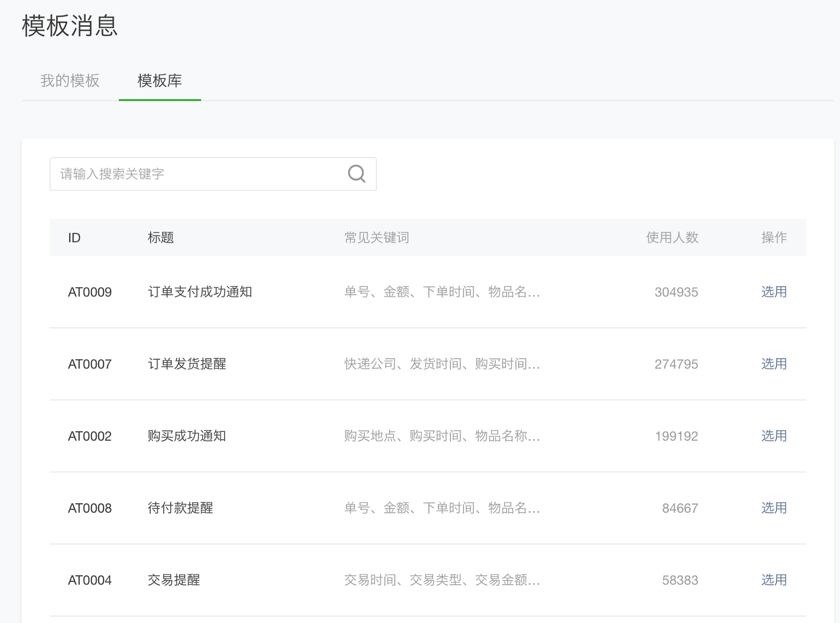Click 选用 for 订单发货提醒
Viewport: 840px width, 623px height.
coord(773,364)
